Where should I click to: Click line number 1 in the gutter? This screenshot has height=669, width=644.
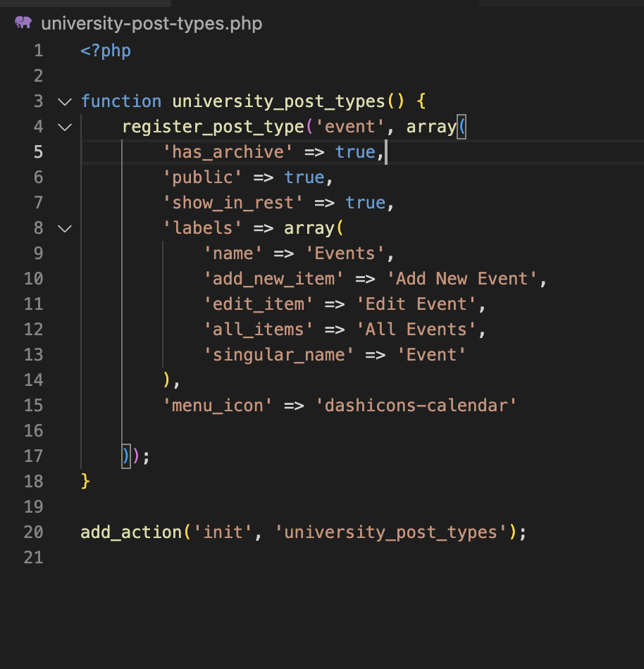[x=39, y=51]
